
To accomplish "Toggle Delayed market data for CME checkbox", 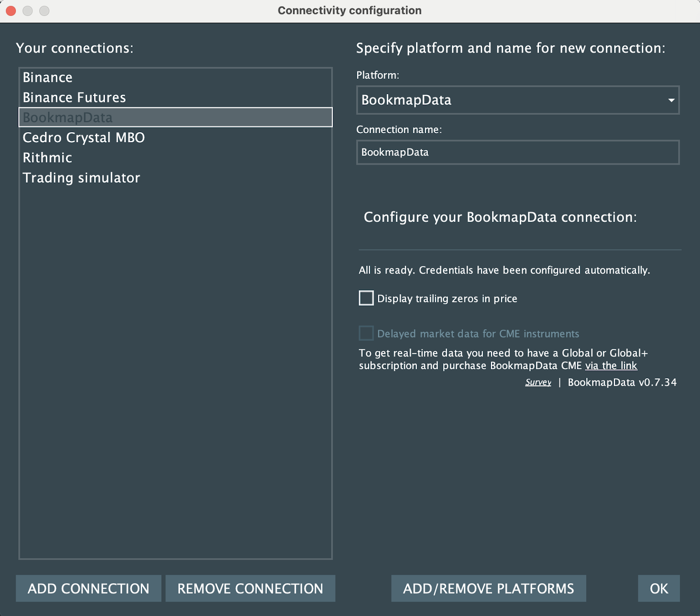I will coord(366,333).
